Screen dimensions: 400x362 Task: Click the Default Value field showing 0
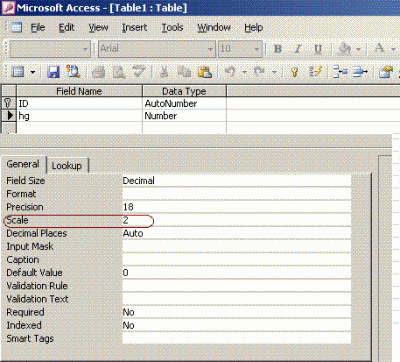coord(236,273)
